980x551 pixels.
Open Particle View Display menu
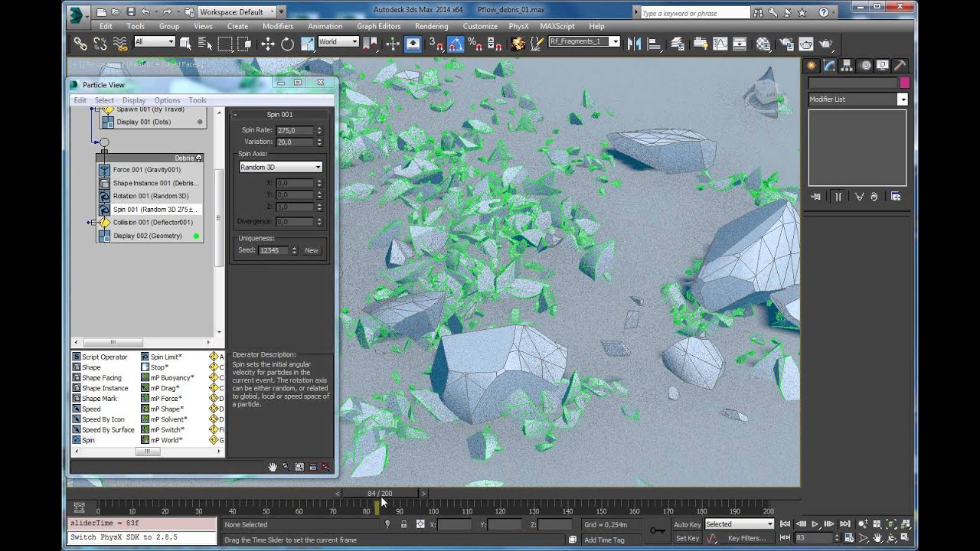[x=134, y=100]
